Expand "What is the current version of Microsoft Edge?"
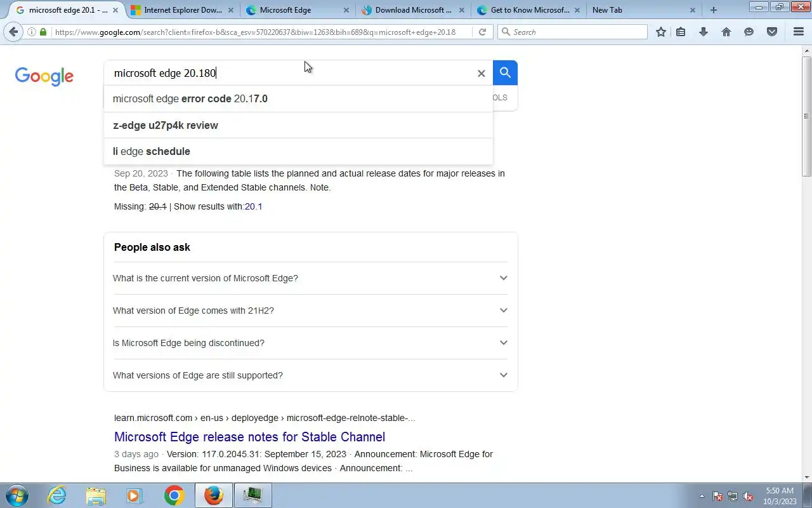Image resolution: width=812 pixels, height=508 pixels. pos(311,278)
